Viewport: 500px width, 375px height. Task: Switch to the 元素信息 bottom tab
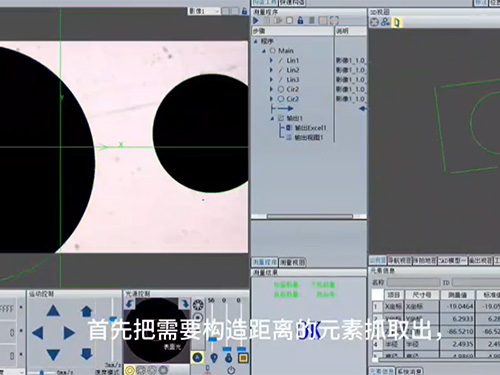382,371
